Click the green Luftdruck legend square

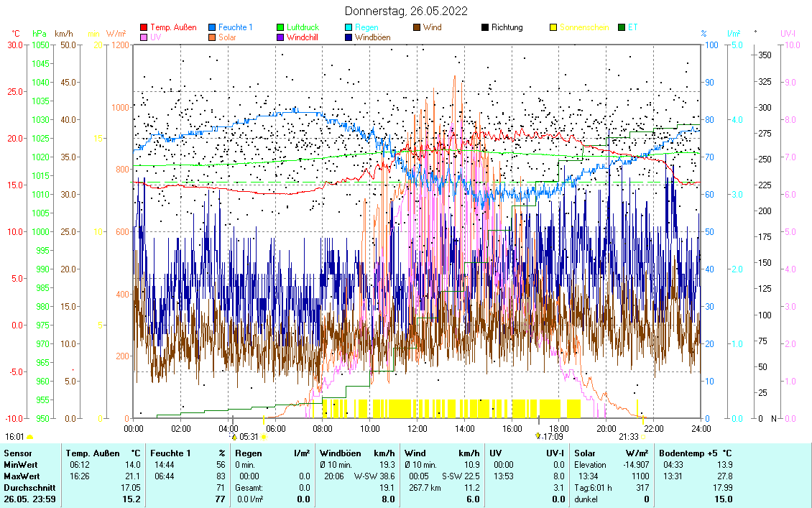click(280, 27)
